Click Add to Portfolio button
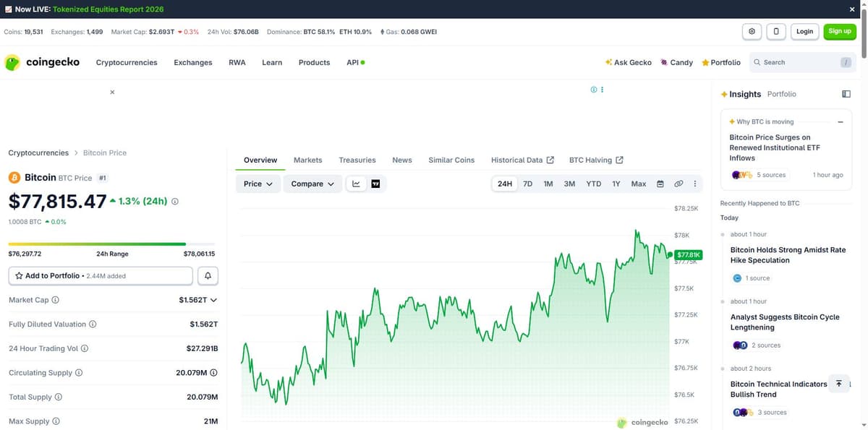This screenshot has height=430, width=868. pos(101,275)
